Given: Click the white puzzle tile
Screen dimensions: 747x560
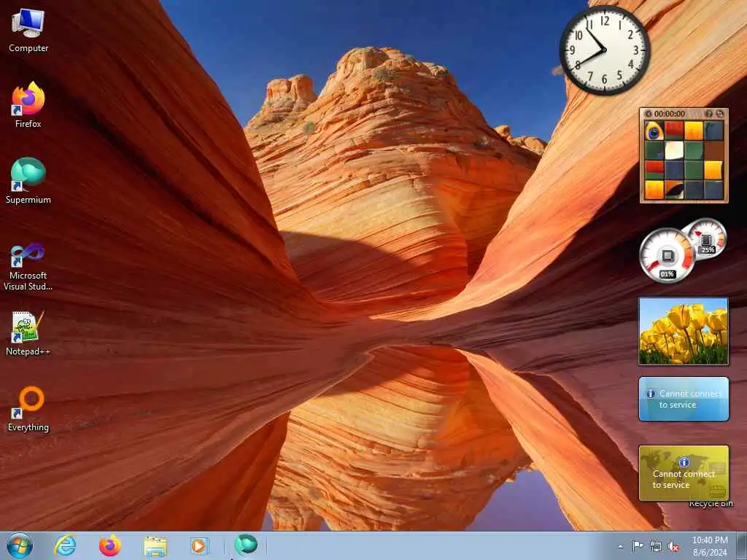Looking at the screenshot, I should click(x=673, y=150).
